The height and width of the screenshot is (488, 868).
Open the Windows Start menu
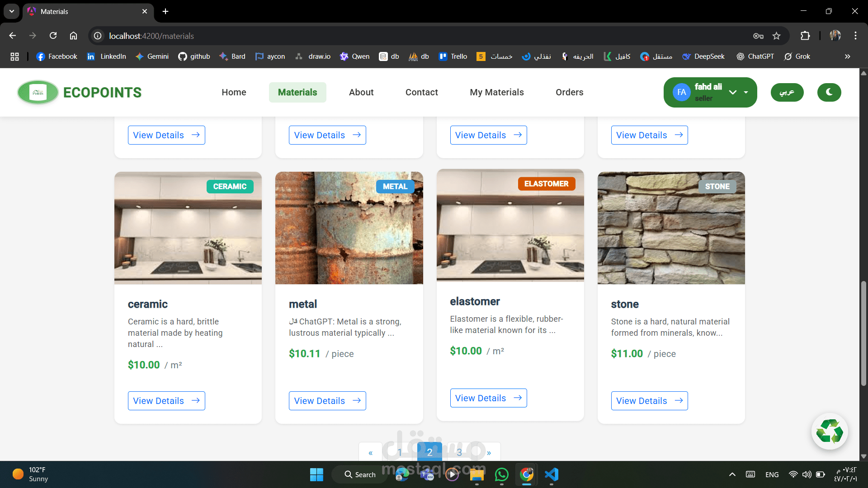[316, 474]
